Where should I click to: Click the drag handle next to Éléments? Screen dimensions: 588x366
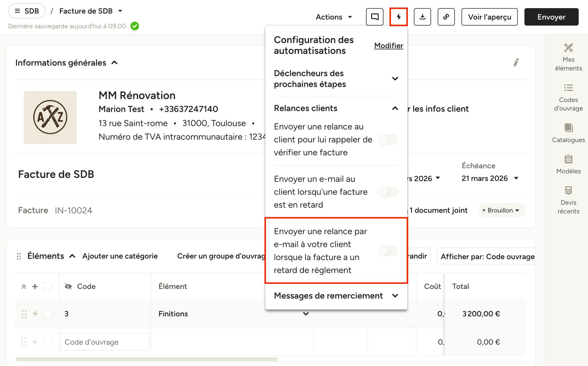click(x=19, y=256)
